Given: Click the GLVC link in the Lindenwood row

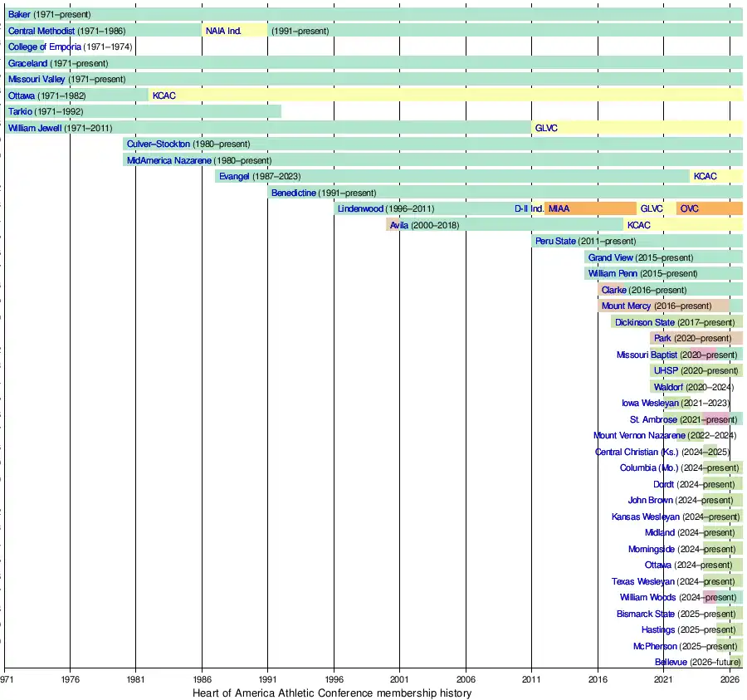Looking at the screenshot, I should point(652,208).
